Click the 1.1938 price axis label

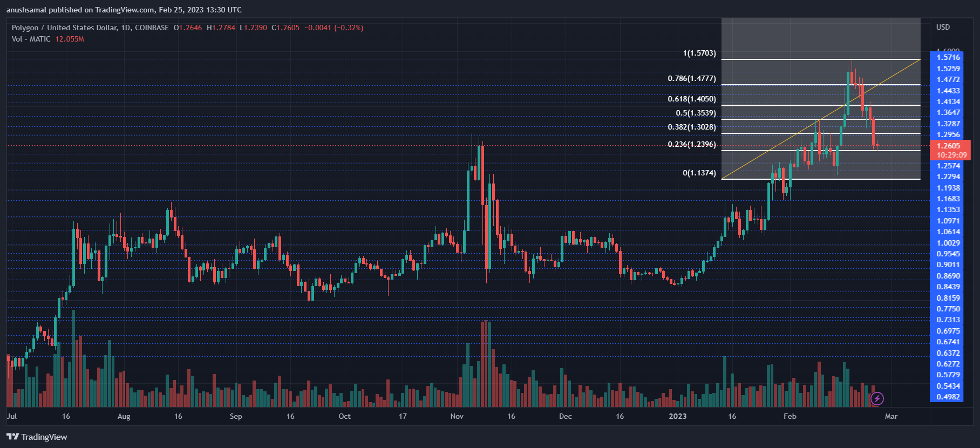(949, 188)
